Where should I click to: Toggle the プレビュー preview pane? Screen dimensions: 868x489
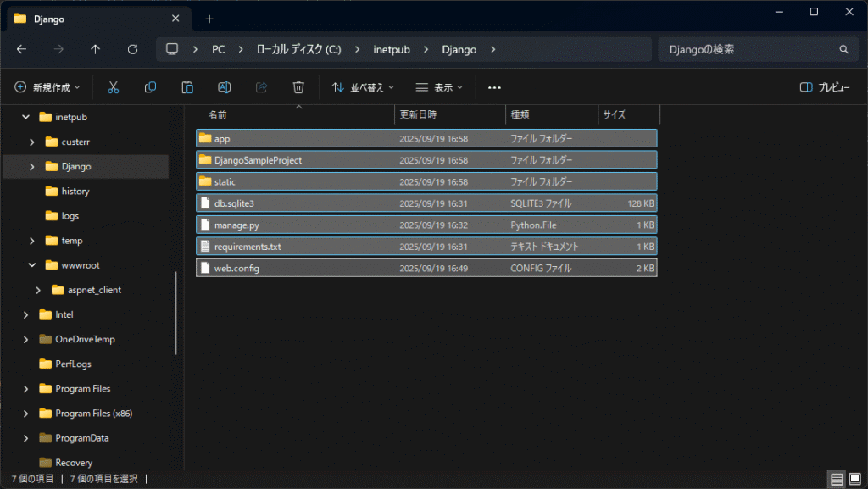(x=825, y=87)
